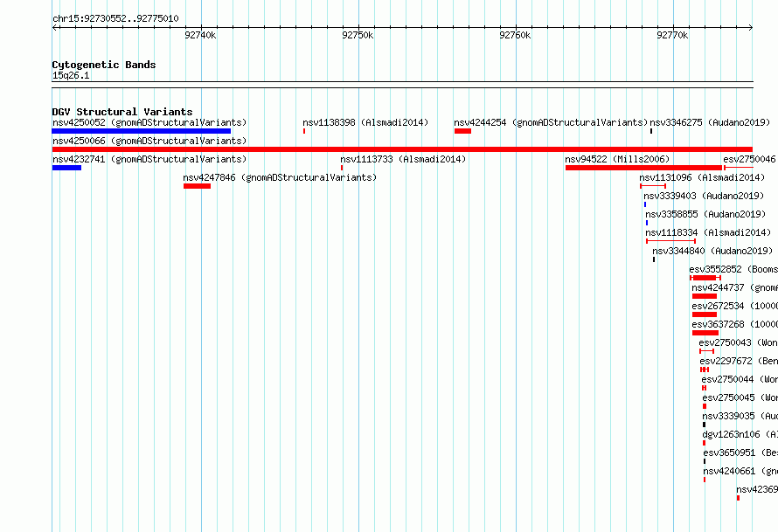Click the 92750k ruler tick label
The height and width of the screenshot is (532, 778).
[358, 35]
